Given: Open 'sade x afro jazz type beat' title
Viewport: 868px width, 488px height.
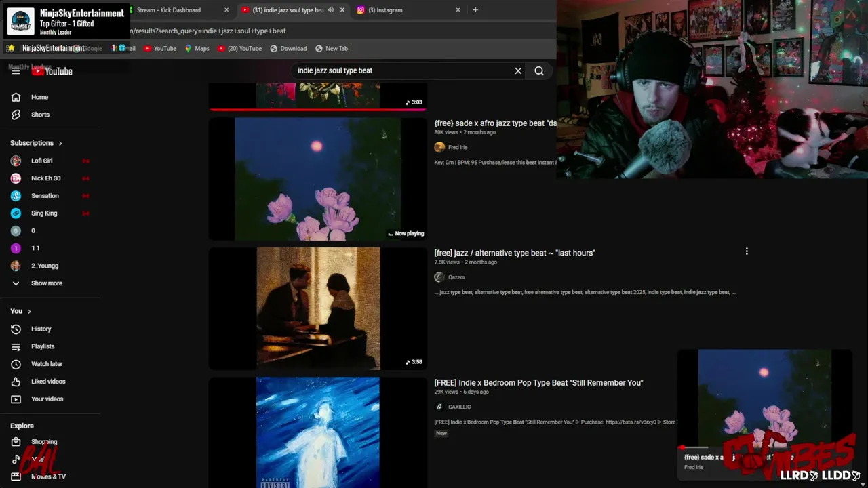Looking at the screenshot, I should (x=495, y=123).
